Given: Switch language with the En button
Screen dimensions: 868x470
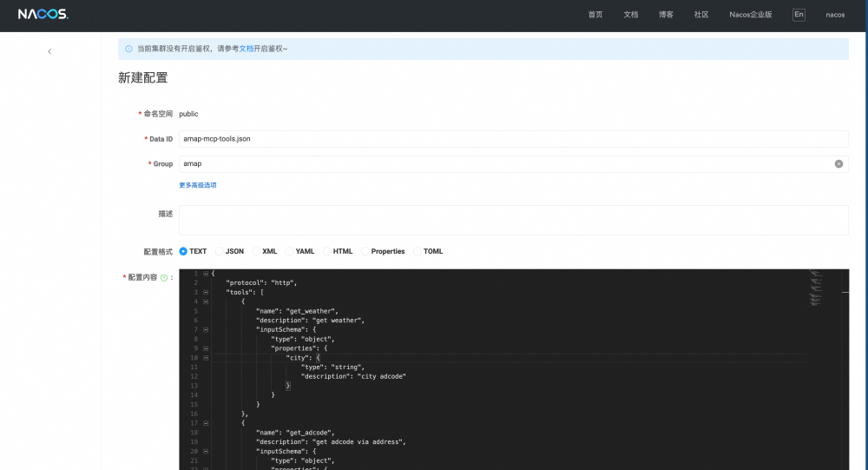Looking at the screenshot, I should pyautogui.click(x=799, y=15).
